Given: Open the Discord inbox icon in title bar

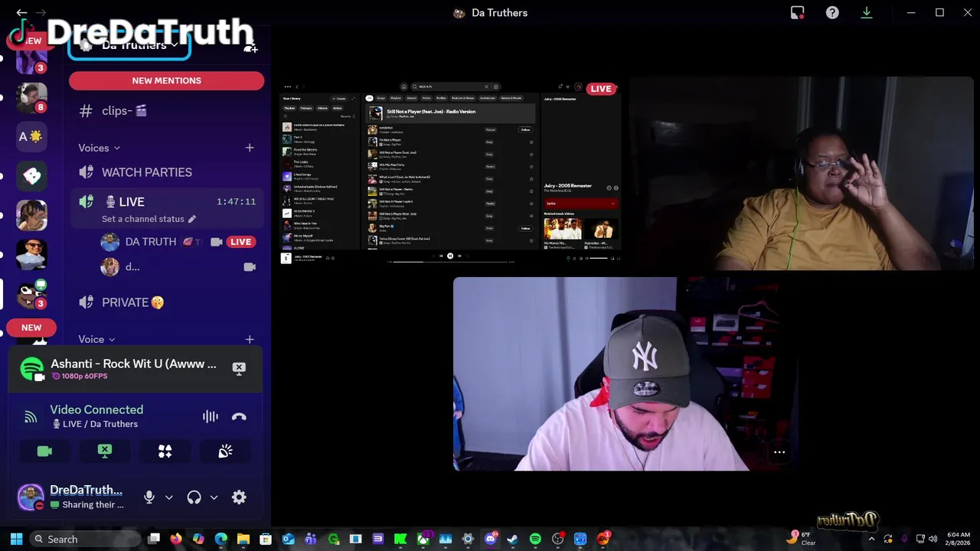Looking at the screenshot, I should [797, 12].
